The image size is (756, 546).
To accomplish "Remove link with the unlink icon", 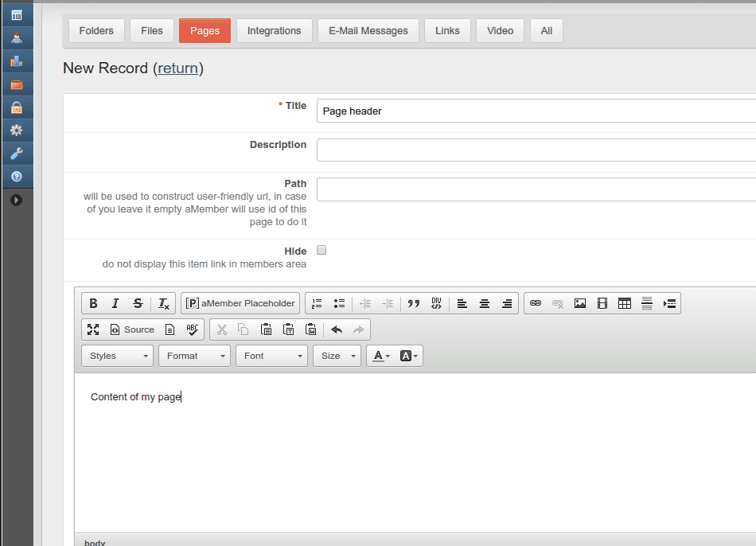I will point(558,303).
